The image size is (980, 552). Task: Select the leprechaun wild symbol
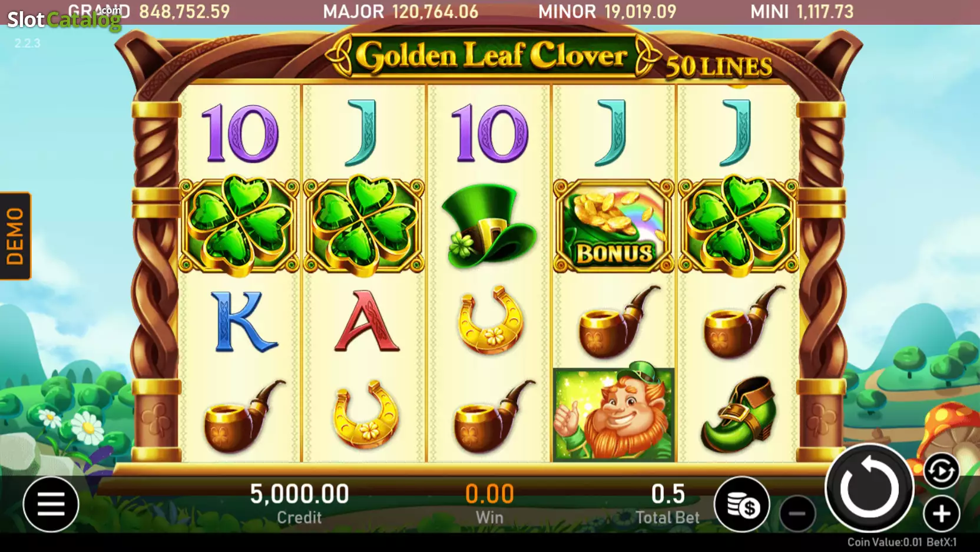pos(614,414)
